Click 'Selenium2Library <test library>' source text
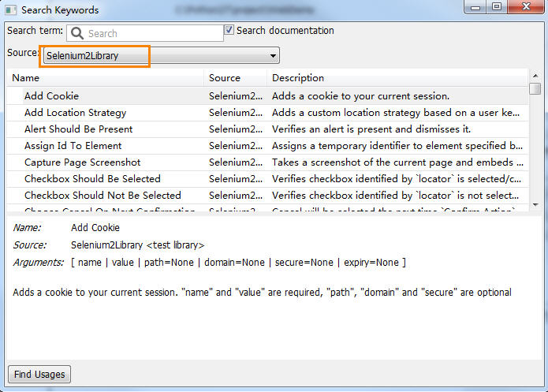The image size is (548, 392). pos(137,245)
